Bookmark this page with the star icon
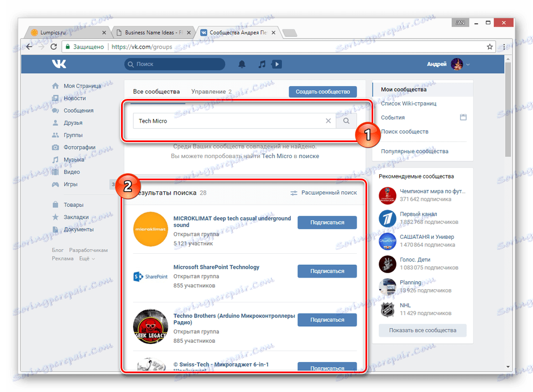Viewport: 533px width, 392px height. tap(489, 46)
